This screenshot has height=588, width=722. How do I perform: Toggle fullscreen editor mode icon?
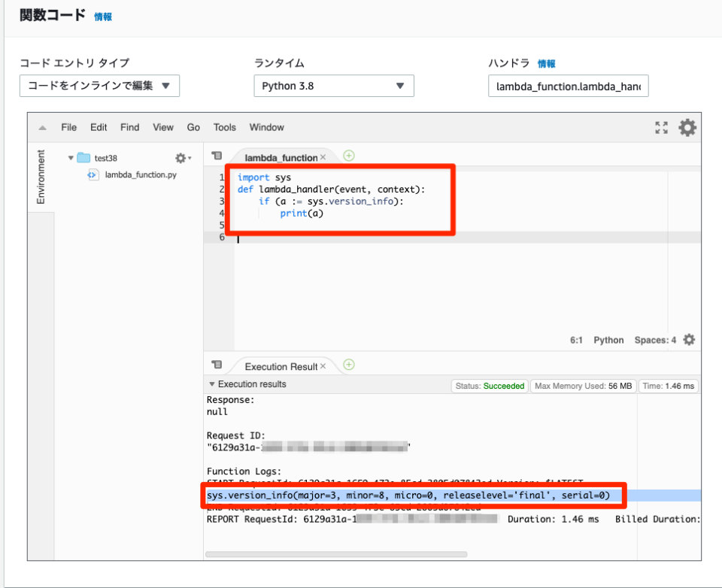coord(661,128)
